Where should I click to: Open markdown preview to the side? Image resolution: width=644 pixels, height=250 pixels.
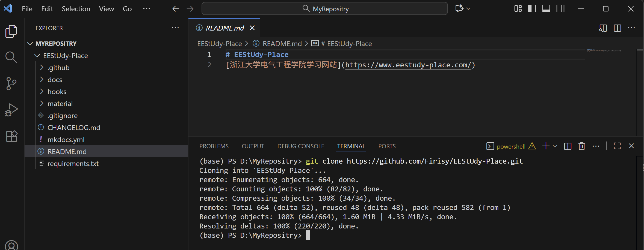click(603, 28)
